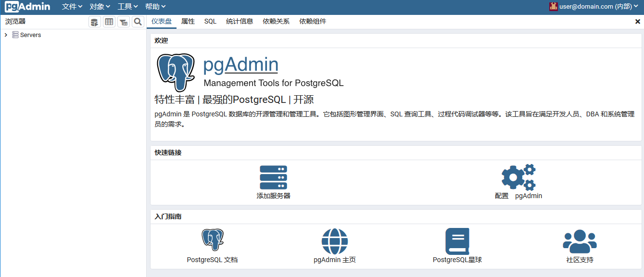This screenshot has width=644, height=277.
Task: Click the PostgreSQL星球 book icon
Action: click(457, 241)
